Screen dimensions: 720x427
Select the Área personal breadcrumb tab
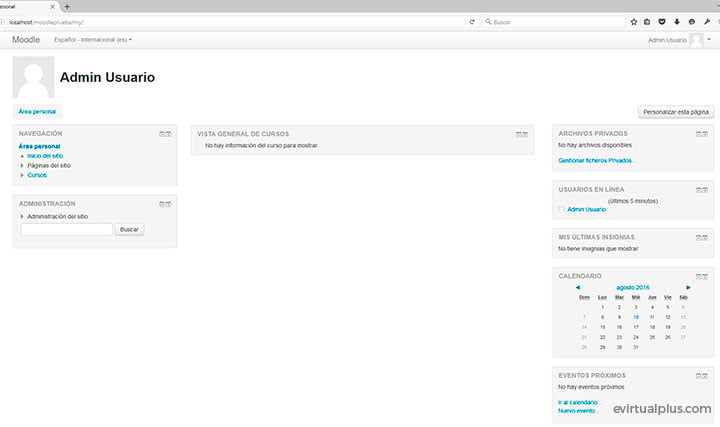coord(38,112)
